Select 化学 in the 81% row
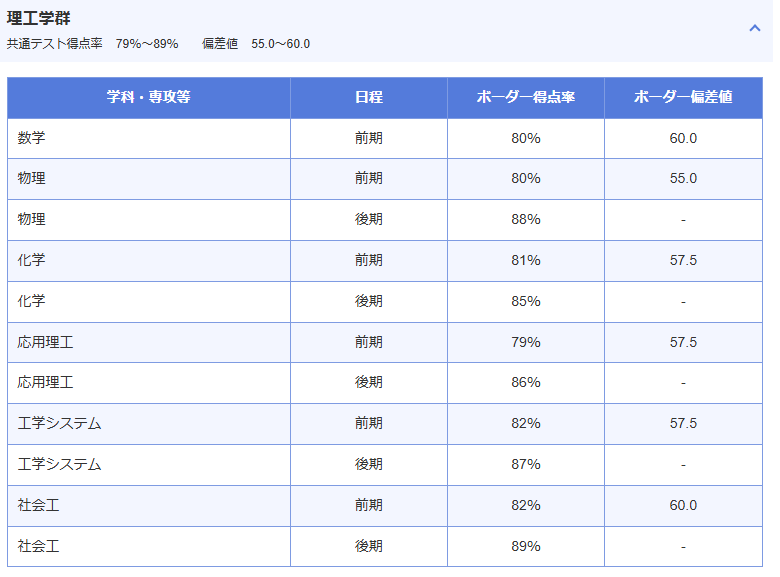Viewport: 780px width, 577px height. tap(31, 260)
